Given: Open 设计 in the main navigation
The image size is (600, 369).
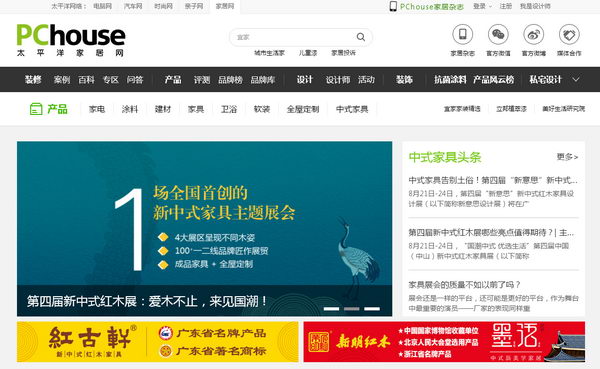Looking at the screenshot, I should [305, 80].
